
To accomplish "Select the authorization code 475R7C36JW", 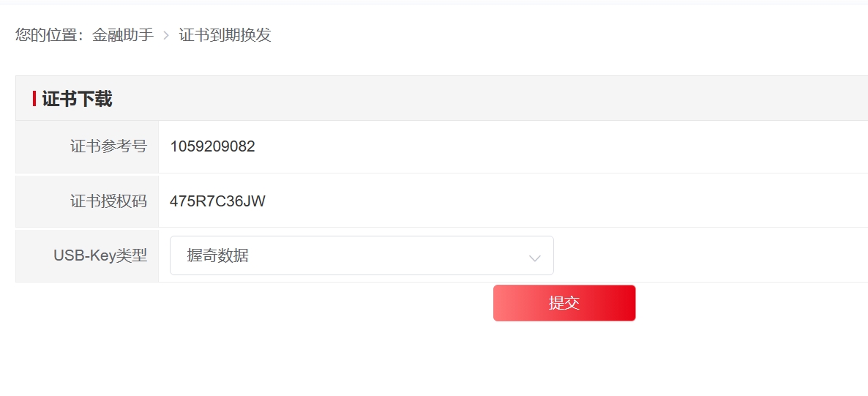I will click(217, 201).
